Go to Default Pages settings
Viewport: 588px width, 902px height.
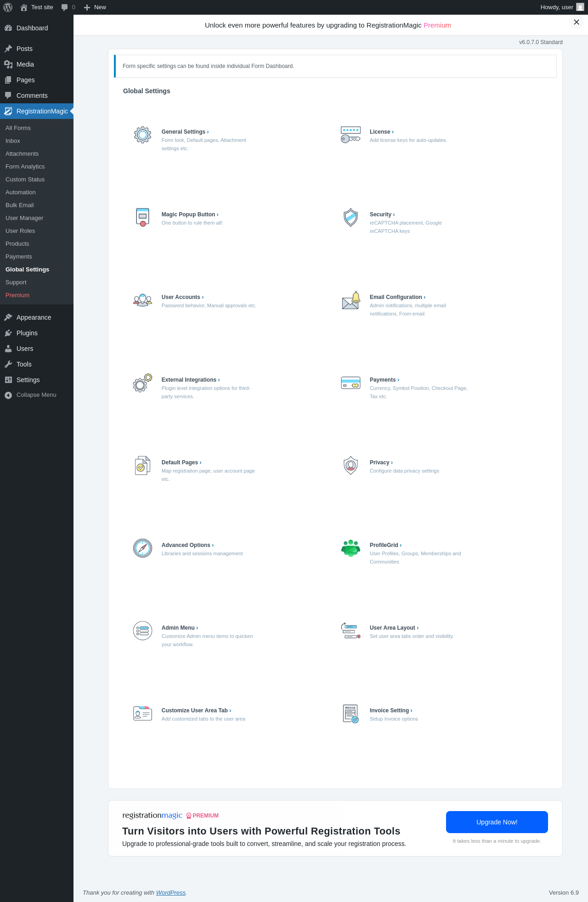point(181,462)
